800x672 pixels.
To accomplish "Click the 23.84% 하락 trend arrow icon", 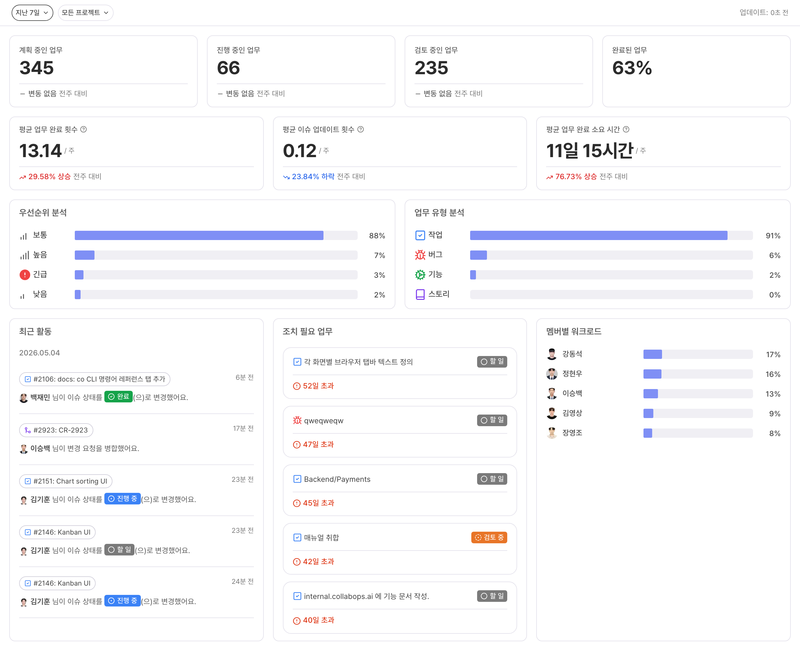I will [286, 177].
